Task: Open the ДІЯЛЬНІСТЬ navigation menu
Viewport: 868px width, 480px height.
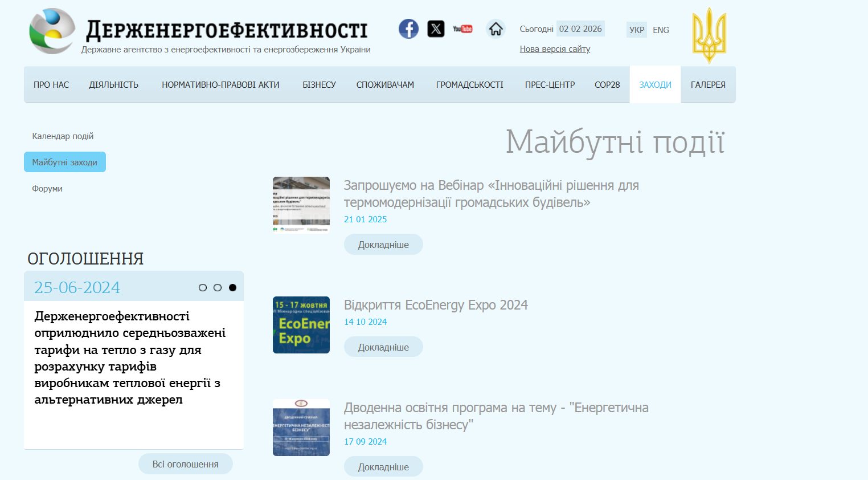Action: (114, 85)
